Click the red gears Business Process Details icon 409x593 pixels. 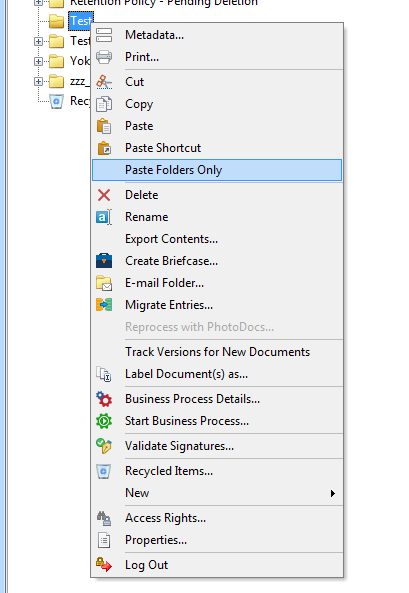(104, 399)
